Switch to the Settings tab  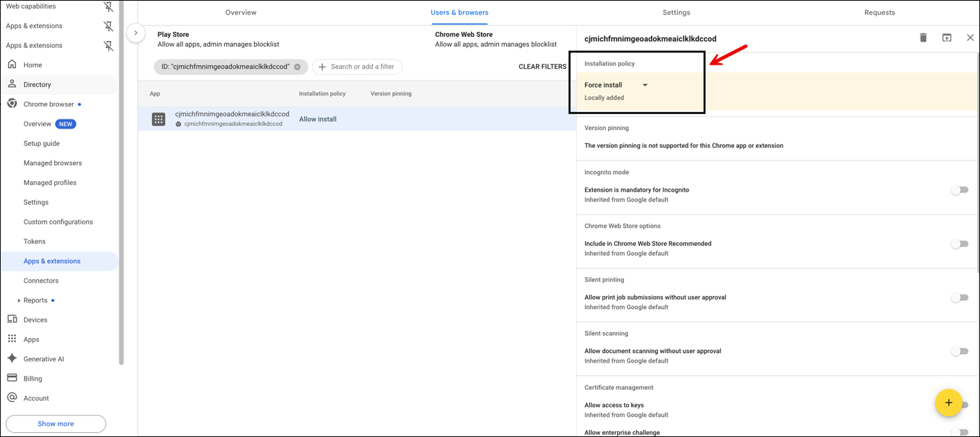pos(676,12)
